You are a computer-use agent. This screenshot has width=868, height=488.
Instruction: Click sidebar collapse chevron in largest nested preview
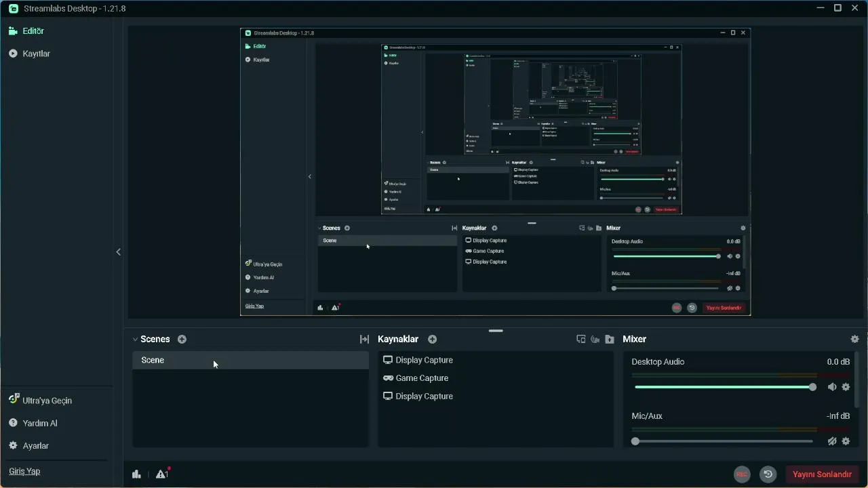[310, 177]
